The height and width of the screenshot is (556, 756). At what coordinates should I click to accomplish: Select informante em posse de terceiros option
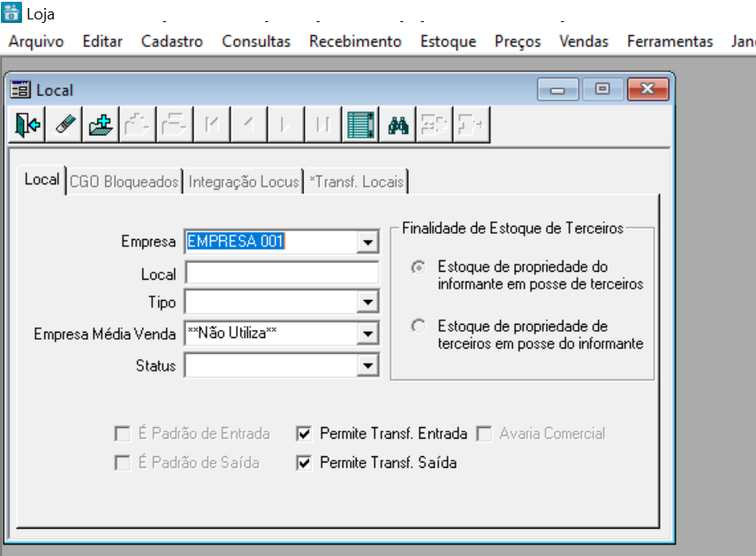418,267
